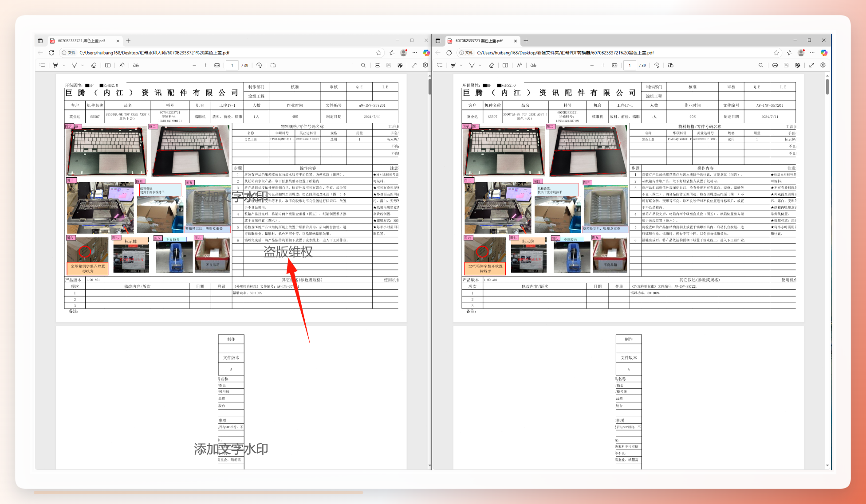The width and height of the screenshot is (866, 504).
Task: Toggle fit to width in left window
Action: [217, 65]
